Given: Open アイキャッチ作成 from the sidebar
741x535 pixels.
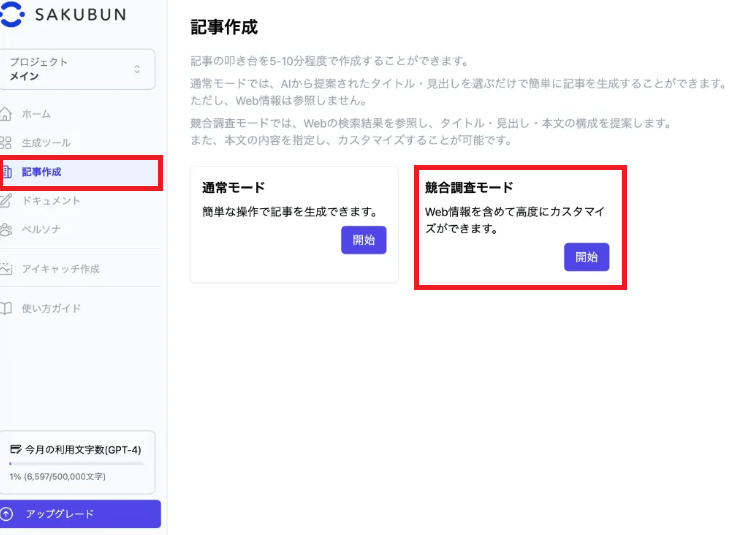Looking at the screenshot, I should point(60,269).
